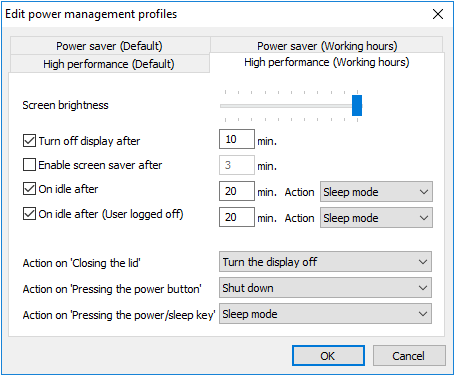Select High performance (Working hours) tab
Image resolution: width=455 pixels, height=376 pixels.
(327, 63)
